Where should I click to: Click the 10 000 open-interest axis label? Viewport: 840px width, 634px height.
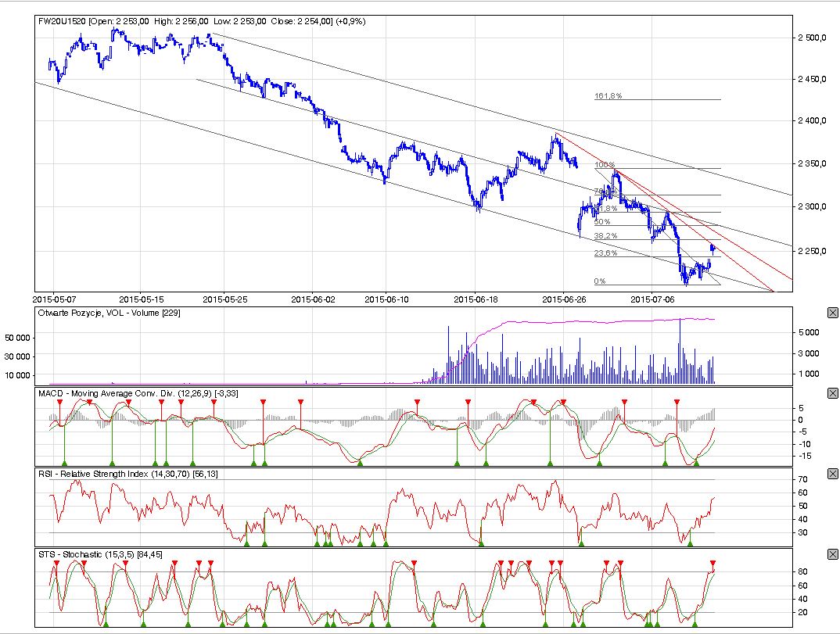[x=18, y=375]
